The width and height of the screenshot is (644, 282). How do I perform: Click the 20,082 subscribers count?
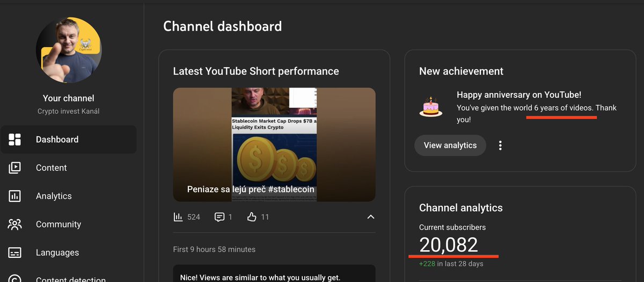pos(449,245)
